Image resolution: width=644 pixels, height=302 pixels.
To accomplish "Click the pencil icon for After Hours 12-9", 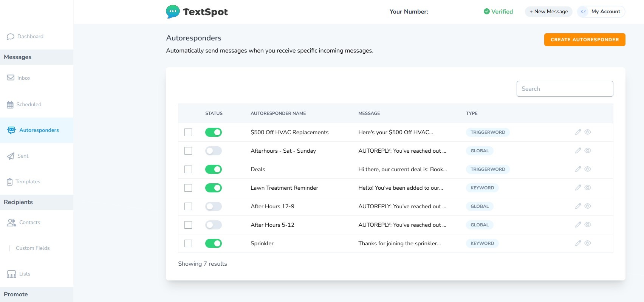I will coord(578,206).
